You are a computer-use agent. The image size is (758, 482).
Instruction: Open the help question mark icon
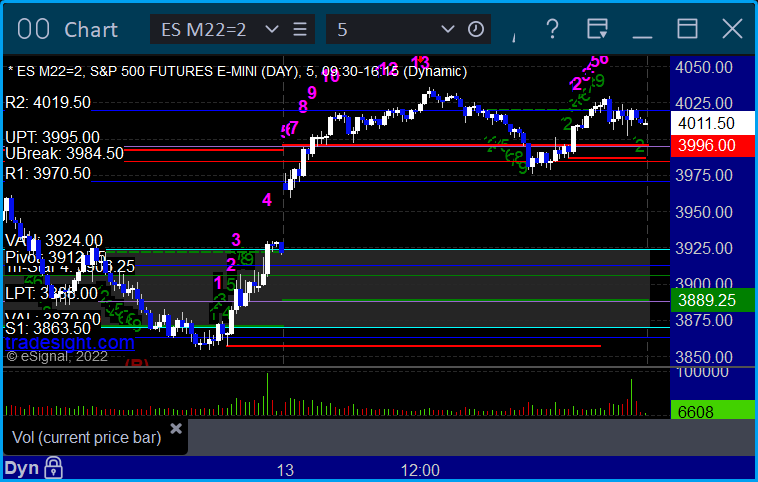pyautogui.click(x=552, y=29)
